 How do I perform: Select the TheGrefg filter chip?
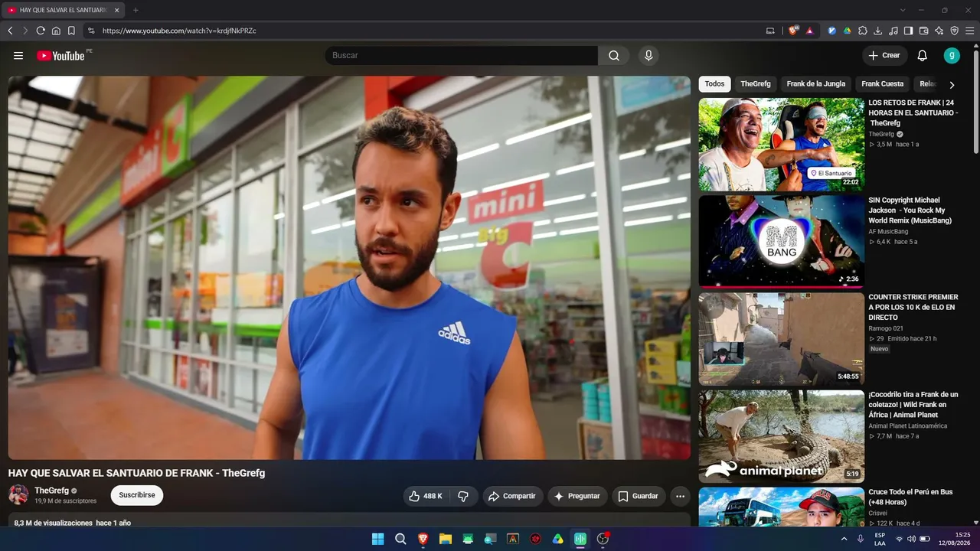coord(756,84)
